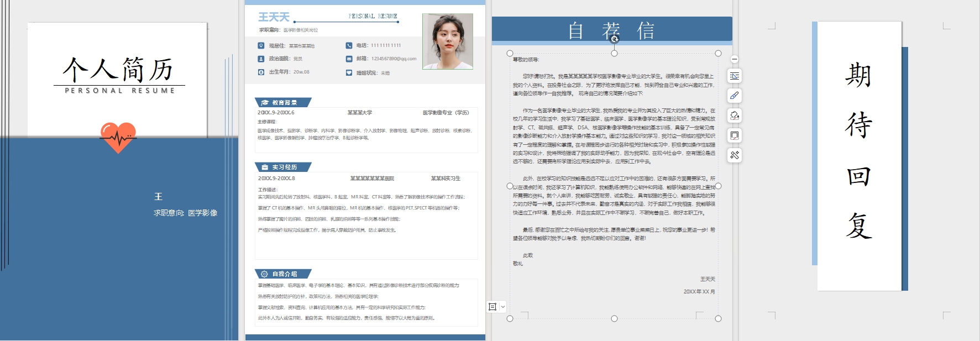The image size is (980, 341).
Task: Expand the paragraph layout dropdown arrow
Action: coord(502,307)
